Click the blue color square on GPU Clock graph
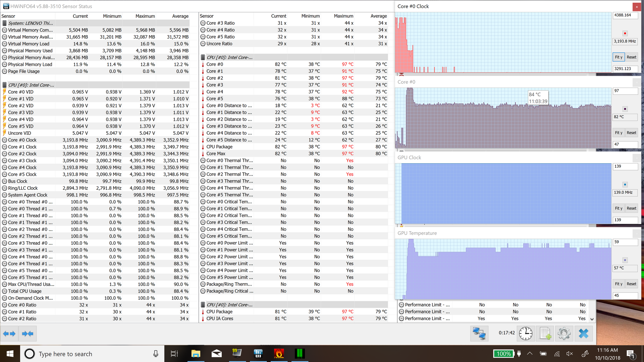 [625, 185]
